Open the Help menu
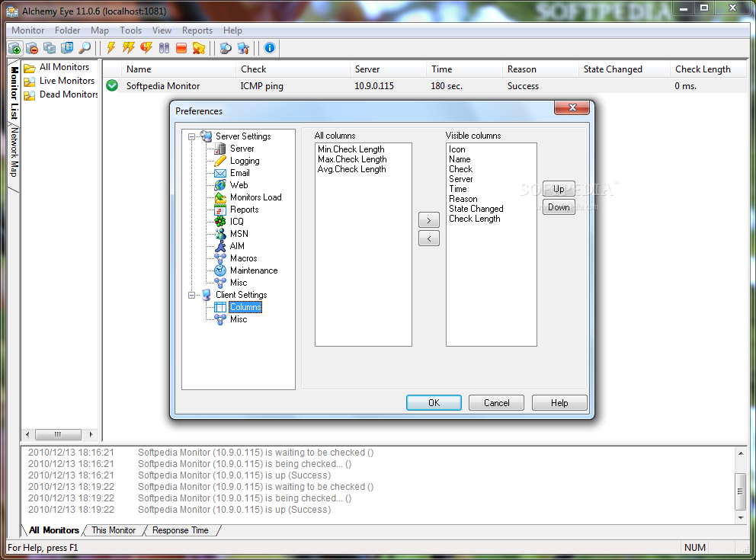The image size is (756, 560). point(232,30)
